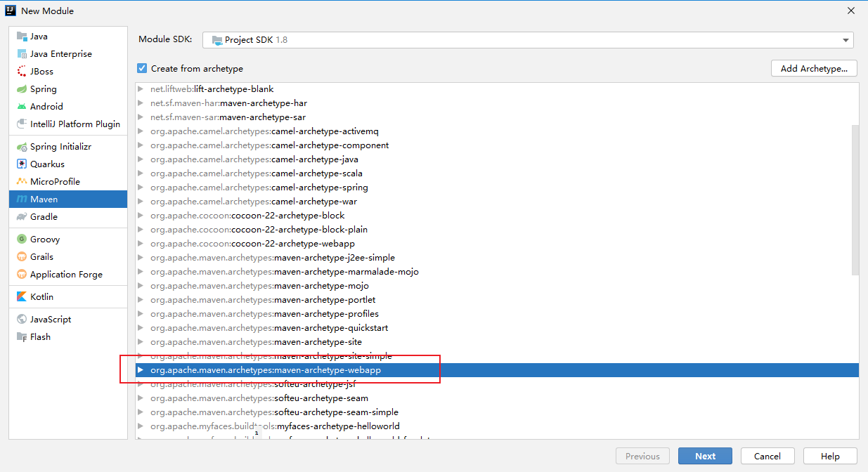The image size is (868, 472).
Task: Uncheck Create from archetype checkbox
Action: coord(142,68)
